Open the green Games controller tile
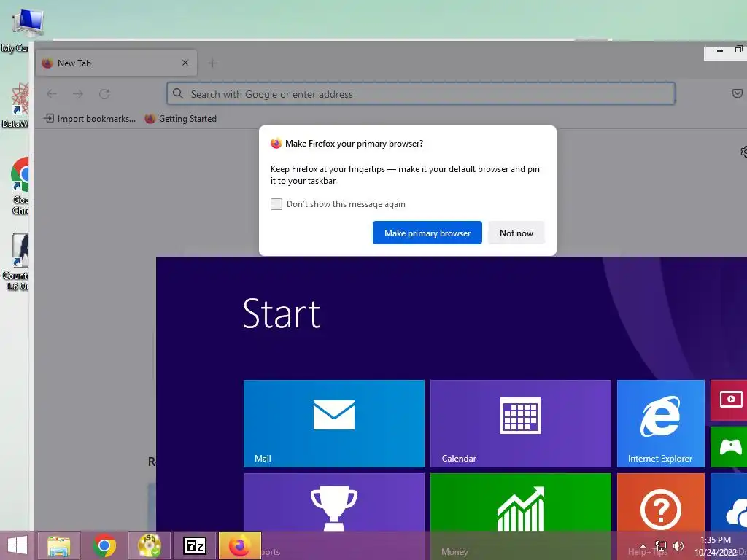The height and width of the screenshot is (560, 747). (729, 447)
